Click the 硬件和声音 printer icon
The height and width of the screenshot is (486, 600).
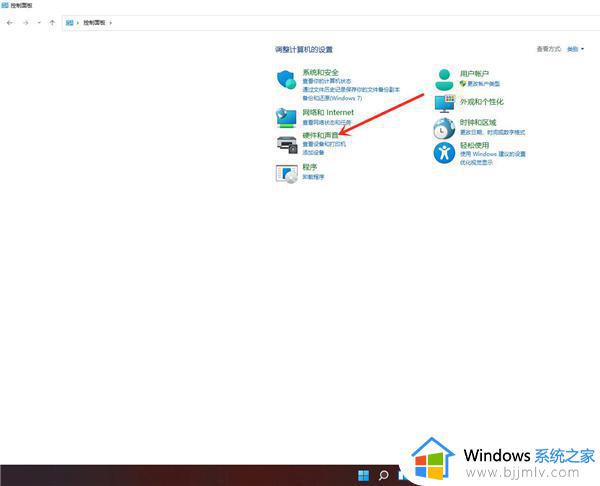[x=287, y=145]
